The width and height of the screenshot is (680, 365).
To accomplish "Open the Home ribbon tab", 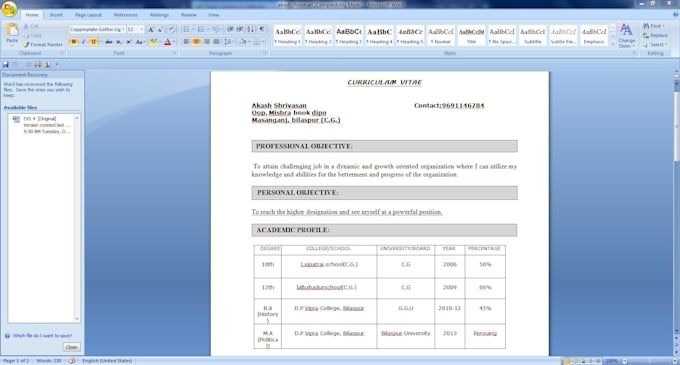I will [x=31, y=15].
